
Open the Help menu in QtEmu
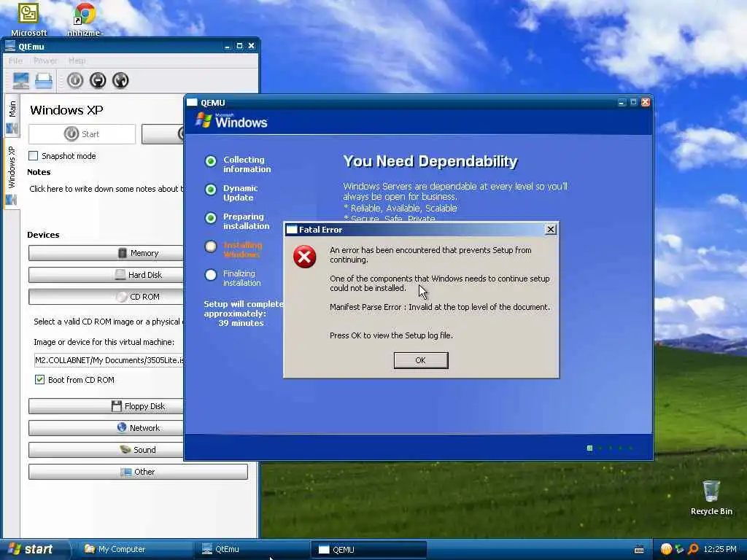(77, 61)
